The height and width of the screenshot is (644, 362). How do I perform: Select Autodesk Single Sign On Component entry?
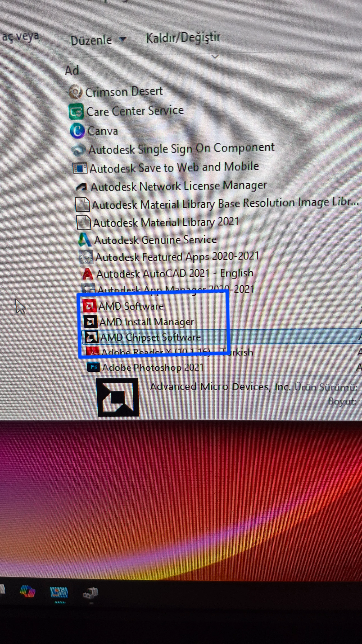point(181,149)
